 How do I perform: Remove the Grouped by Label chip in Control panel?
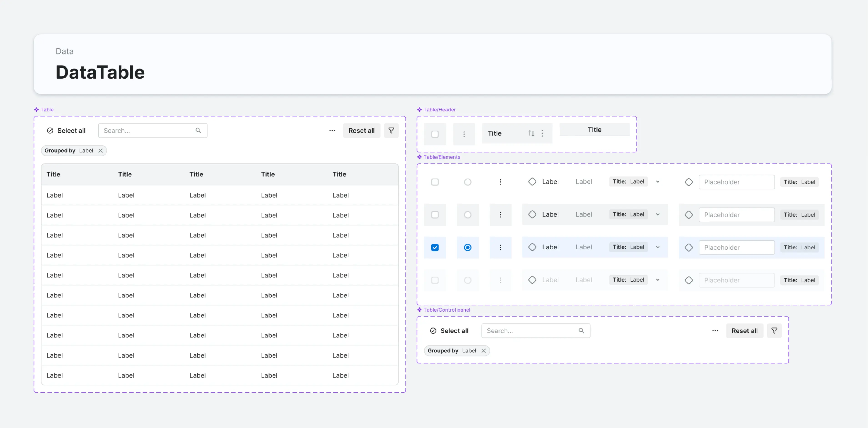[484, 351]
